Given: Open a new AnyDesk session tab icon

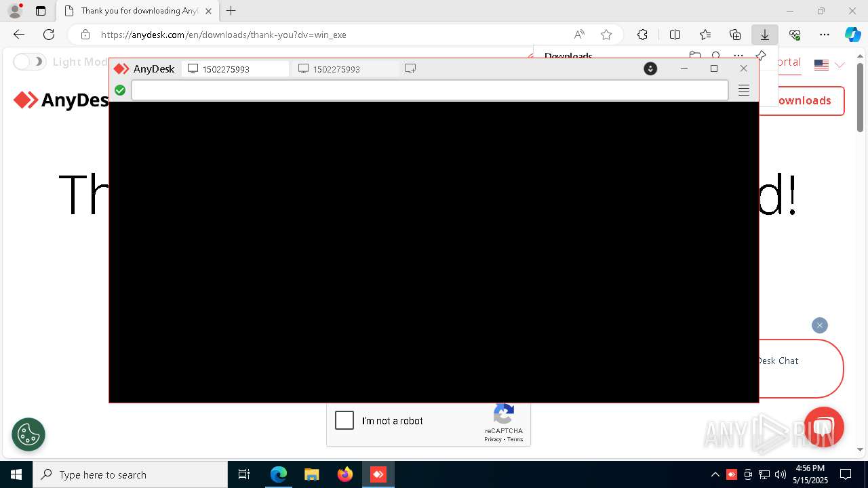Looking at the screenshot, I should (x=410, y=68).
